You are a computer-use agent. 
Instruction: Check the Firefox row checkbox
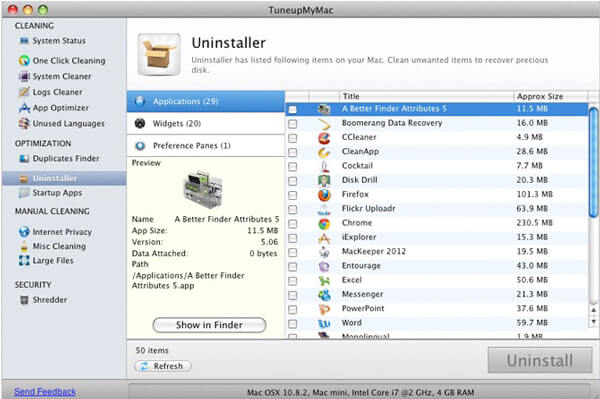[x=293, y=195]
